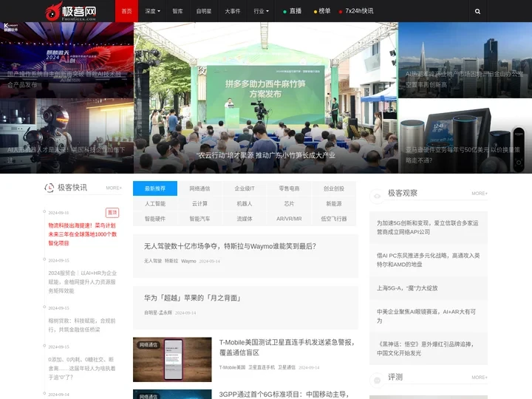Click the round icon beside 评测
532x399 pixels.
tap(377, 380)
